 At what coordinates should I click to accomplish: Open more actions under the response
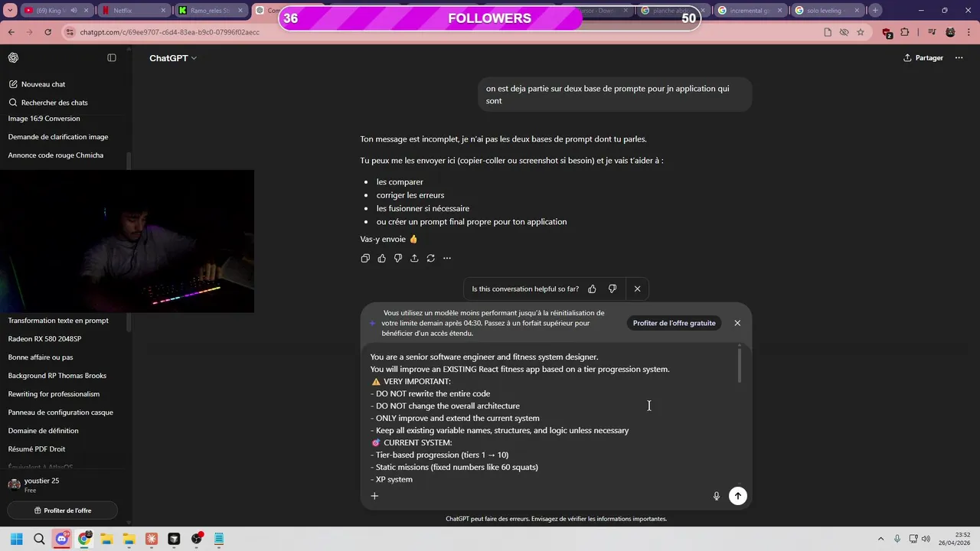tap(447, 259)
